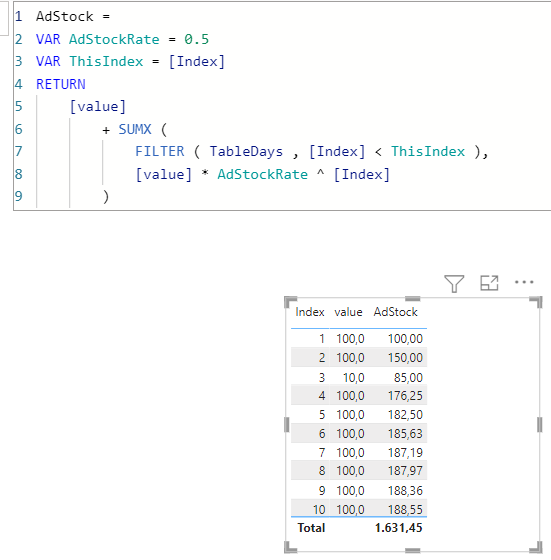The image size is (551, 560).
Task: Open the visual filter icon
Action: pos(454,283)
